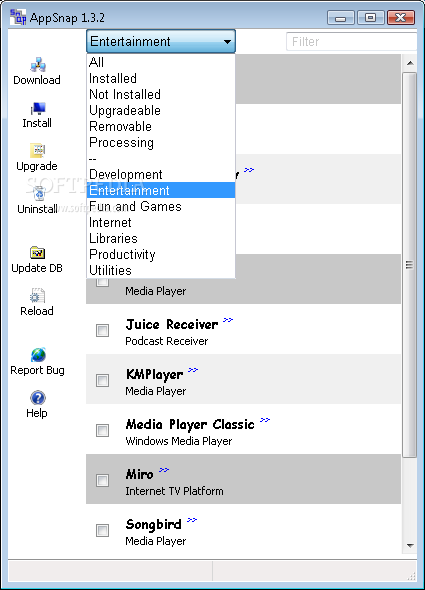
Task: Open the Miro >> link
Action: [x=164, y=470]
